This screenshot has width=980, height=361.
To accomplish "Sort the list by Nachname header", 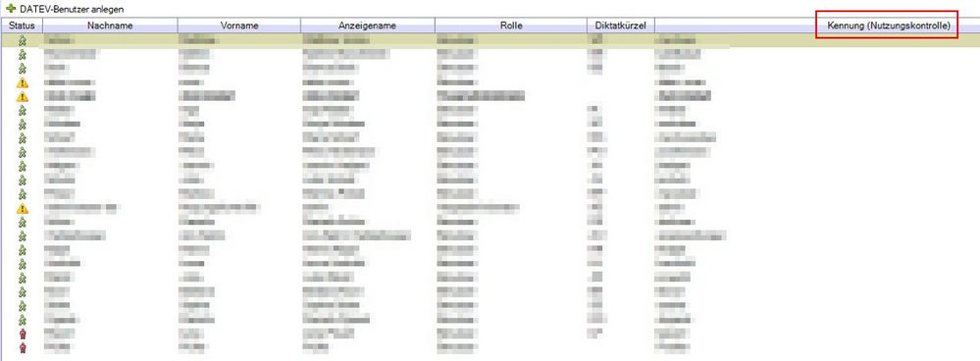I will (x=111, y=26).
